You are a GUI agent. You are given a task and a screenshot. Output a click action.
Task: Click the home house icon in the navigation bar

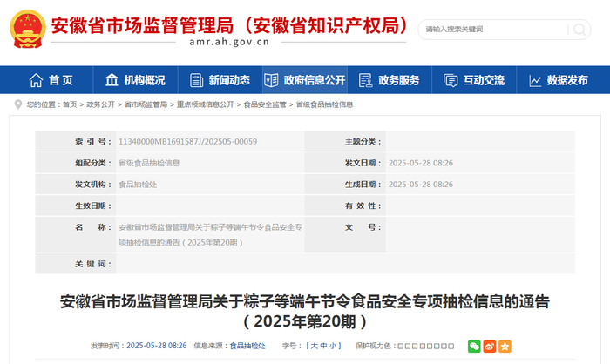click(36, 80)
